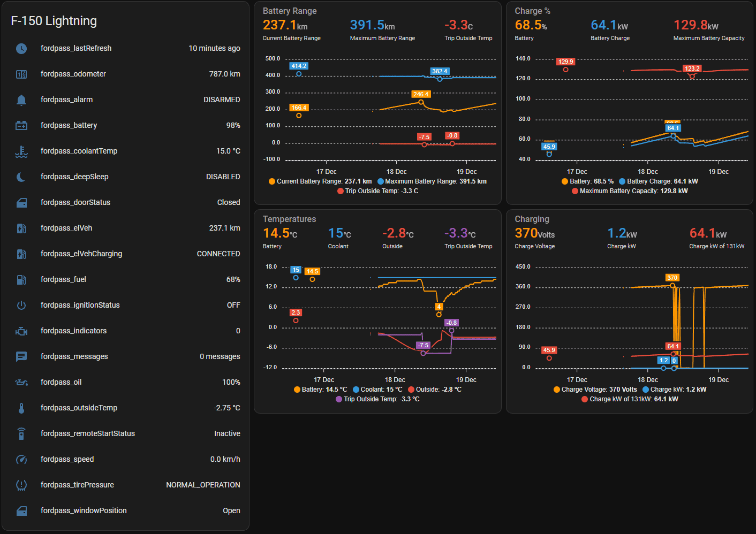
Task: Click the deep sleep moon icon
Action: [21, 177]
